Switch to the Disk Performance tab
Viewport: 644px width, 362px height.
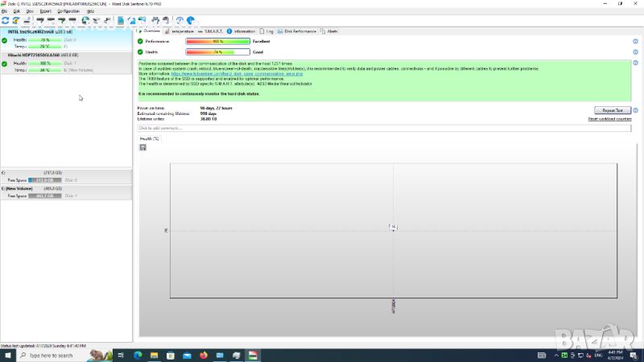297,31
